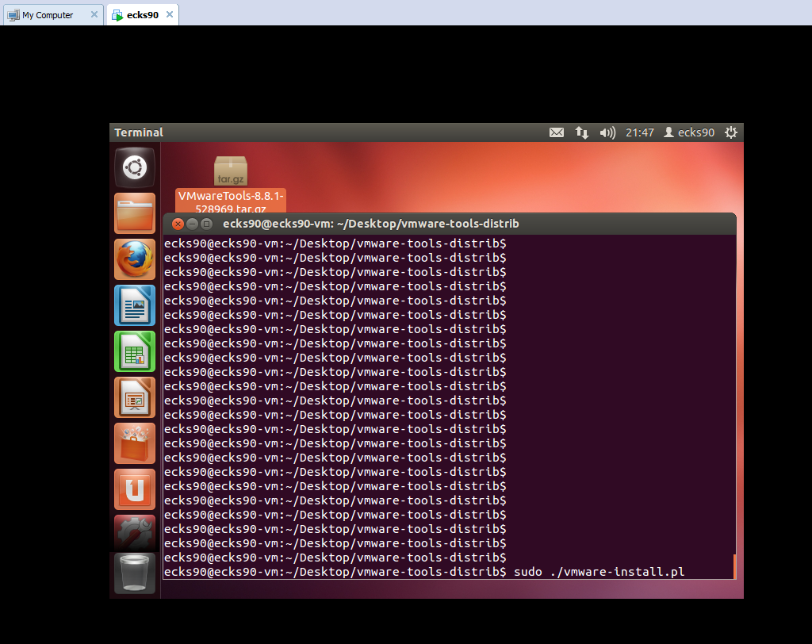Screen dimensions: 812x644
Task: Close the My Computer tab
Action: point(94,14)
